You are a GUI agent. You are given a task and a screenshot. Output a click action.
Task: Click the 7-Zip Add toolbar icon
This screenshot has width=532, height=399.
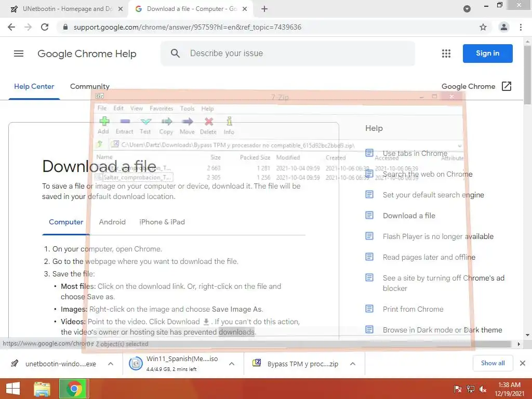tap(104, 122)
